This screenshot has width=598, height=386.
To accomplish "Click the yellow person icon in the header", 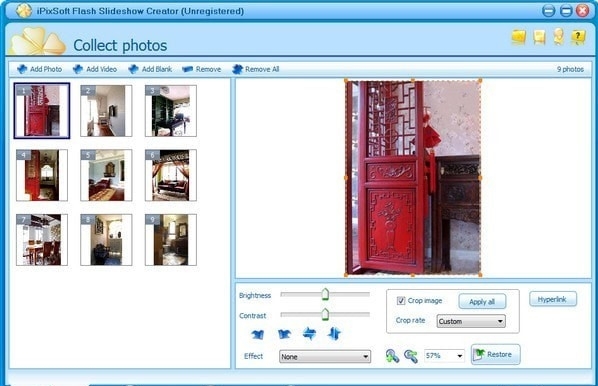I will [x=558, y=37].
